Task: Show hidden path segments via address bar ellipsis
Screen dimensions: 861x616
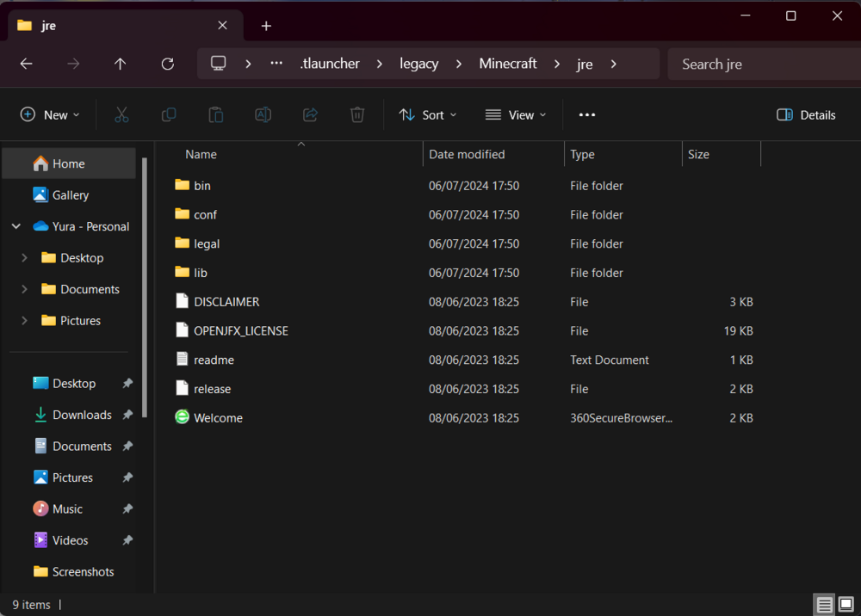Action: coord(276,64)
